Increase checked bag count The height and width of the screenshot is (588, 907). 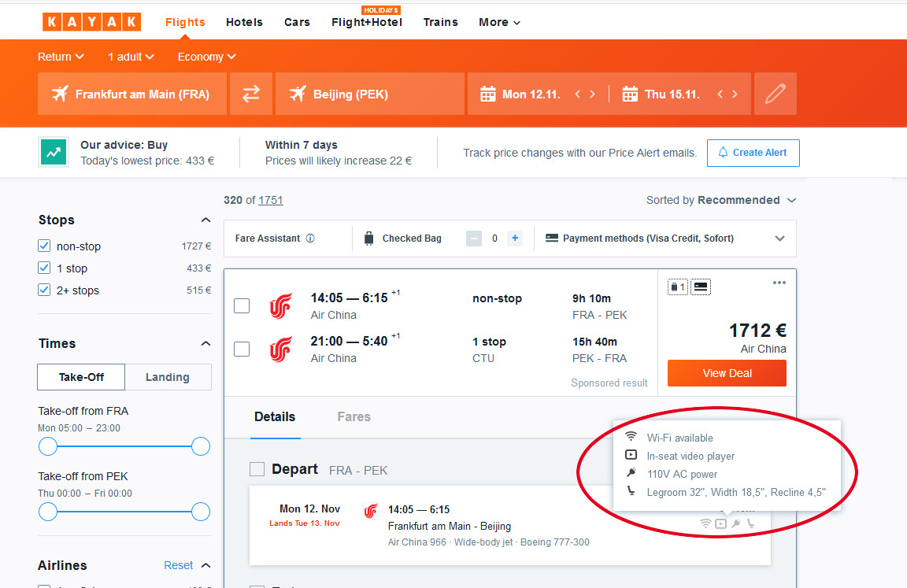[x=515, y=239]
